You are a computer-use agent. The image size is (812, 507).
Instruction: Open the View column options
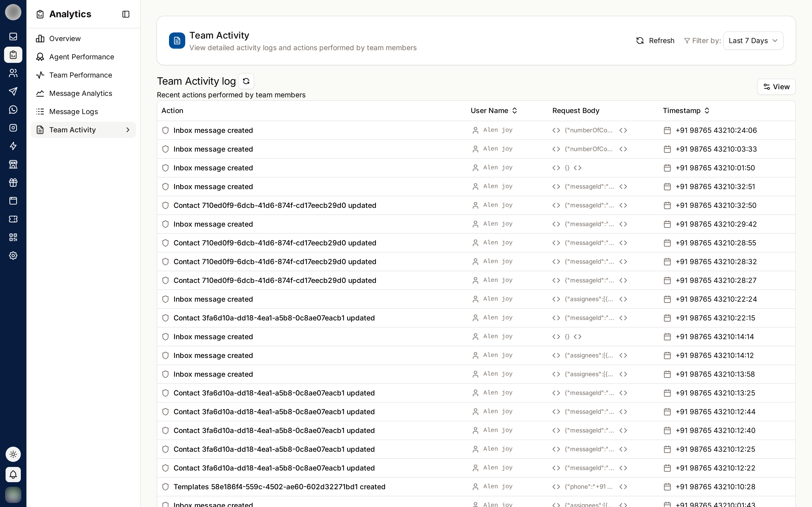[776, 87]
